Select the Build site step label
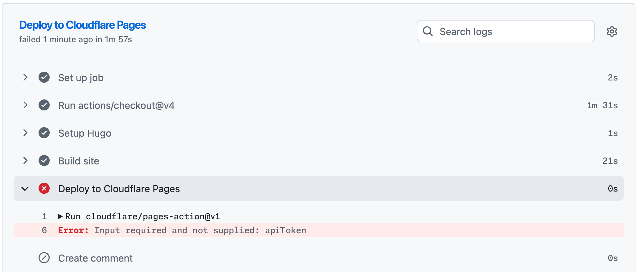 click(x=79, y=161)
